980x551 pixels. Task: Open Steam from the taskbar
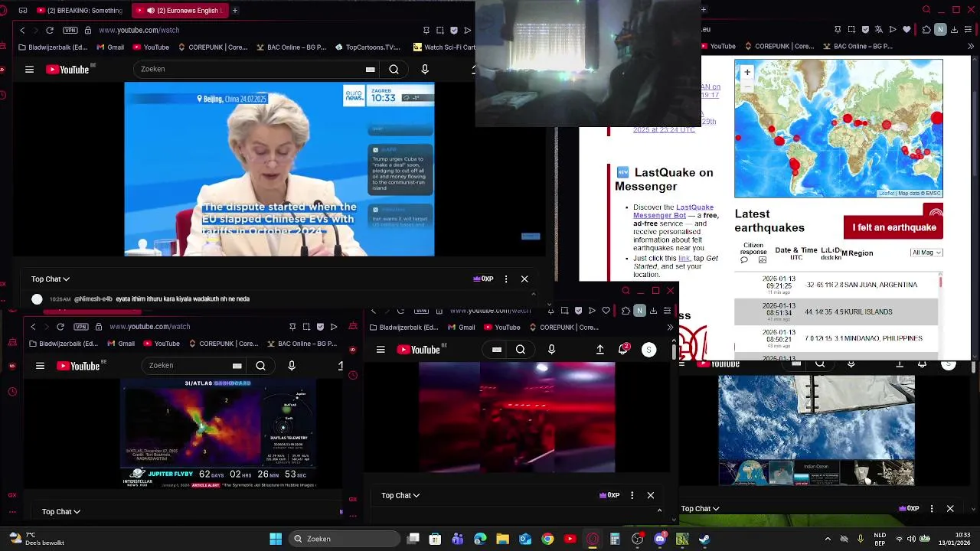coord(704,540)
